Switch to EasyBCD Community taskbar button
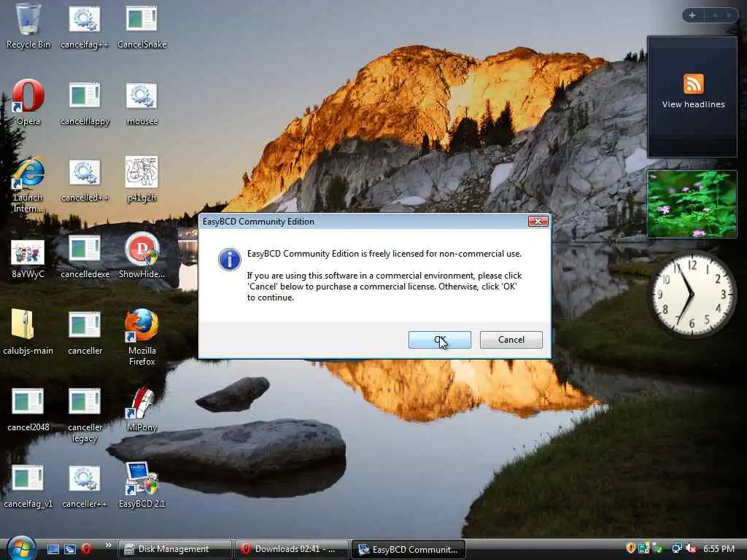747x560 pixels. click(408, 549)
